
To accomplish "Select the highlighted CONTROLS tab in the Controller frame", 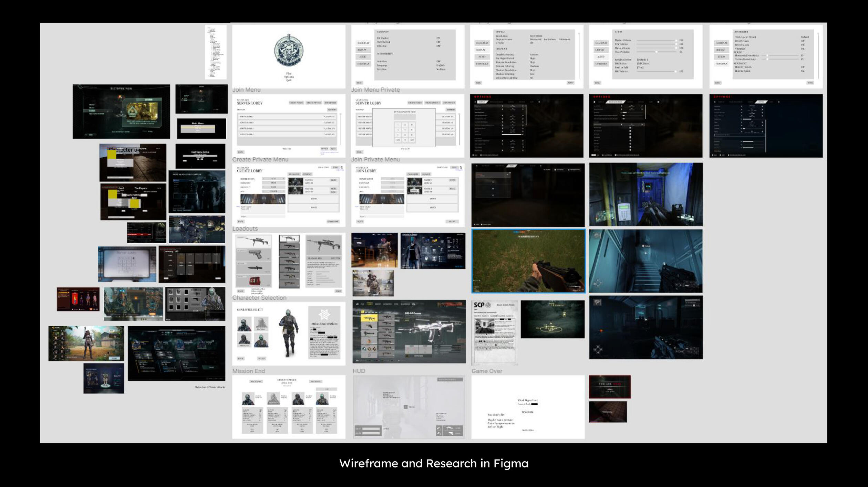I will coord(721,64).
